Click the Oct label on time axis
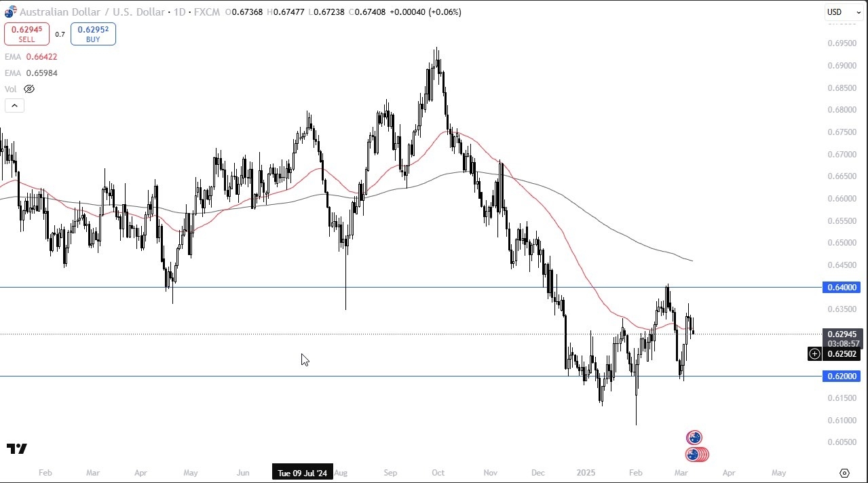The image size is (868, 483). pos(438,472)
